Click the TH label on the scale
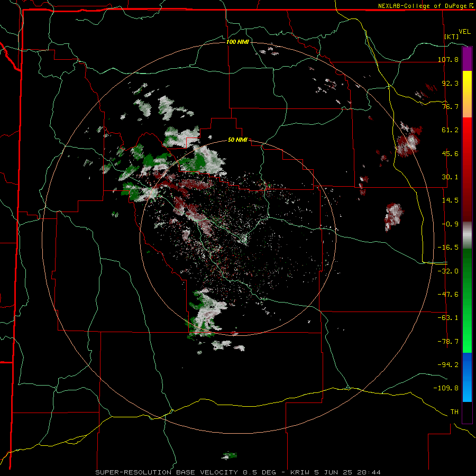Screen dimensions: 476x476 [454, 412]
